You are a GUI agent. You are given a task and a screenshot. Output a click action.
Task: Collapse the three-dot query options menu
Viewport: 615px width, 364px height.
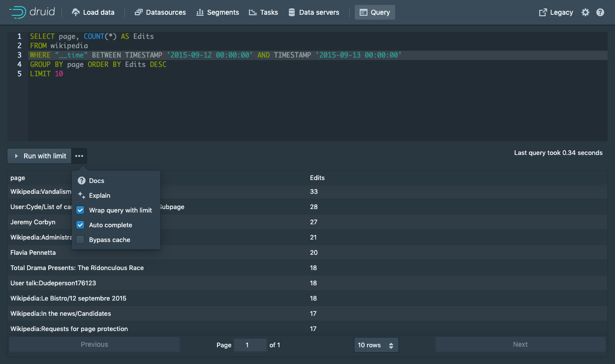[79, 156]
